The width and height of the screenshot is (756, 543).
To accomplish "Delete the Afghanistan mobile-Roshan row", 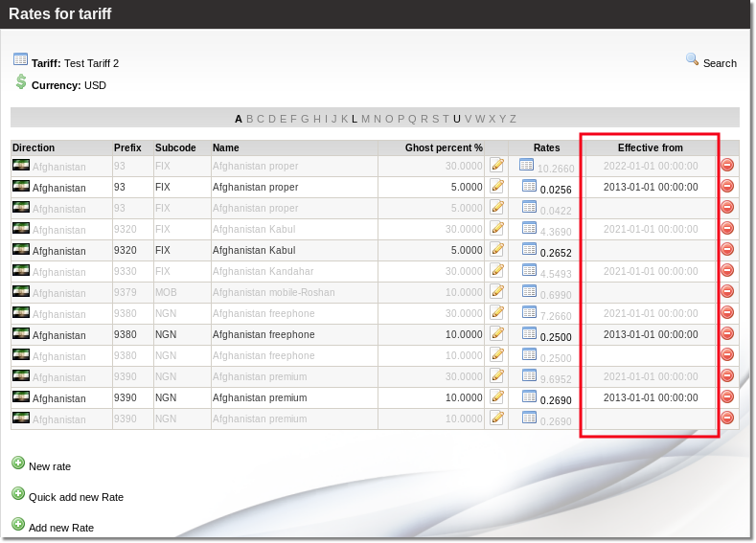I will 727,291.
